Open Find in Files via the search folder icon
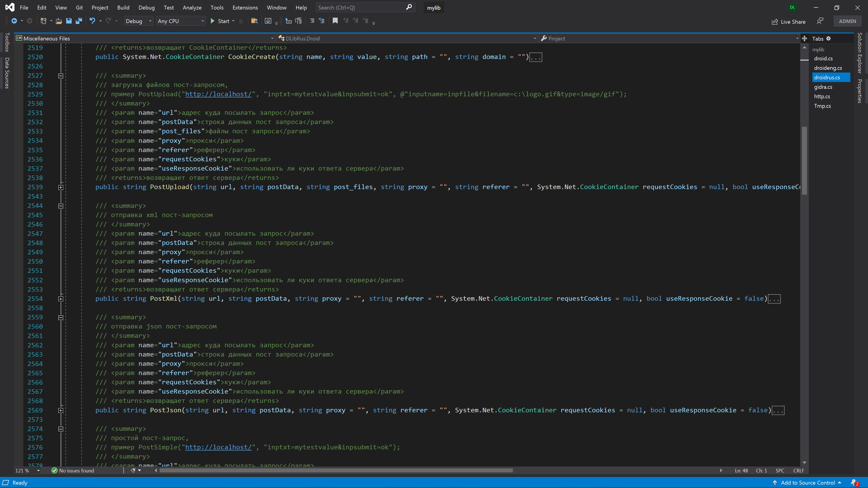 [254, 21]
